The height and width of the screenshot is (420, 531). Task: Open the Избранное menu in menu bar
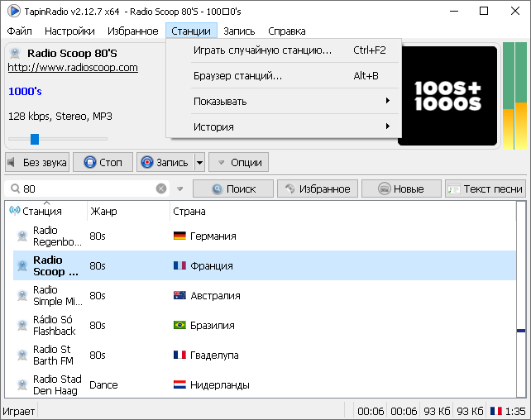[x=132, y=31]
